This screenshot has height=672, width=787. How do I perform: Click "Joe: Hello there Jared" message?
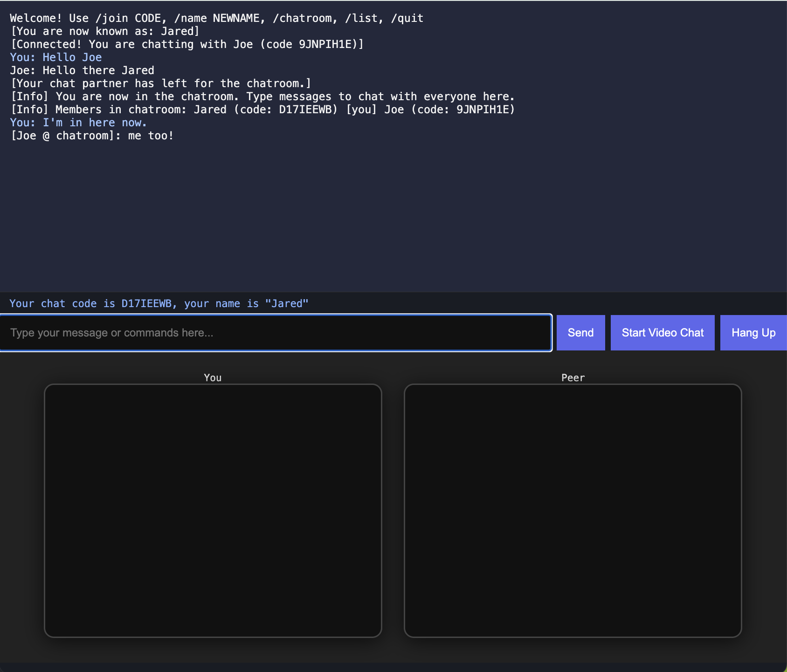click(82, 70)
